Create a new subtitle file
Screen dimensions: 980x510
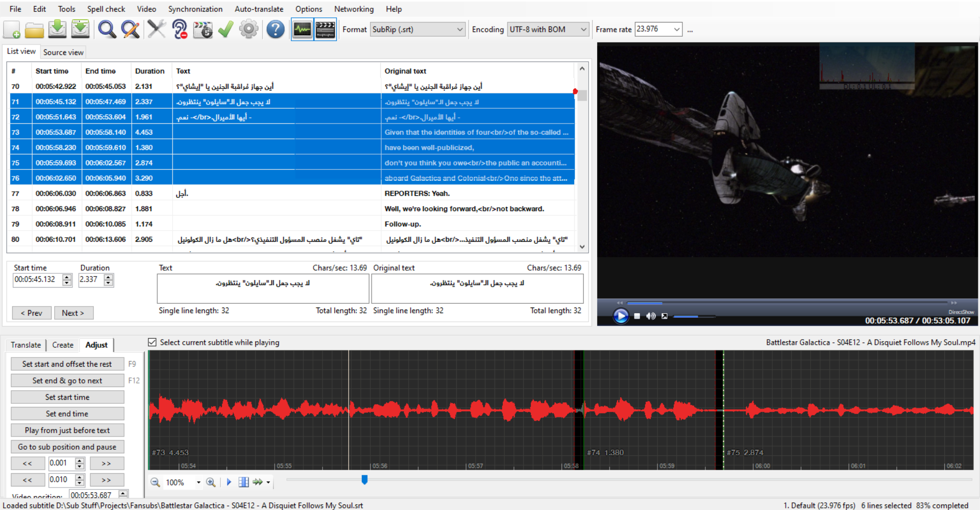11,29
